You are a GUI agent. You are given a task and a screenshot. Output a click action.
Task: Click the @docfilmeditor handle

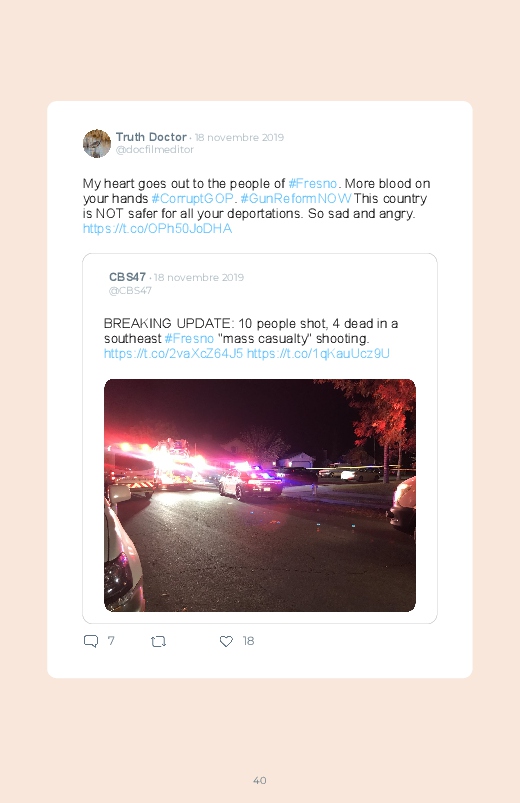[155, 150]
